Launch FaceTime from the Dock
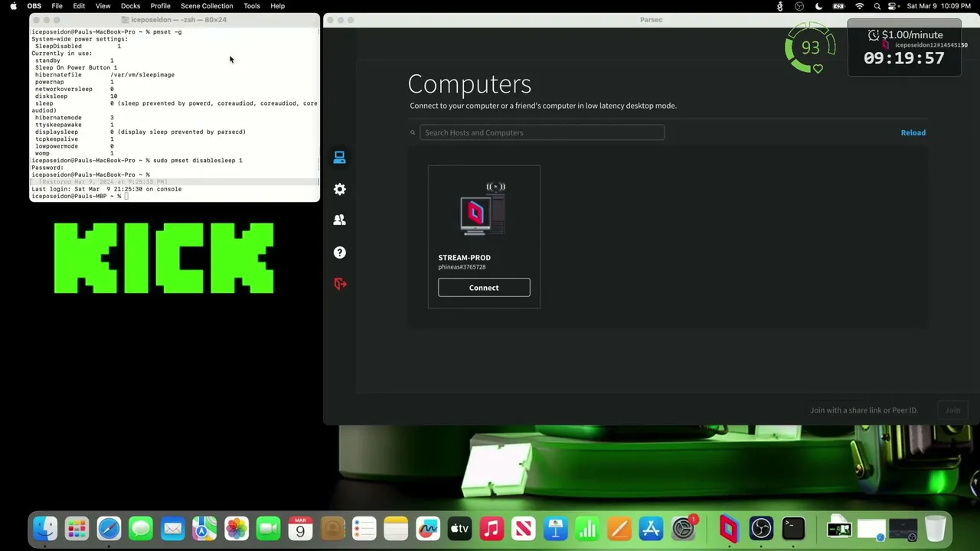The width and height of the screenshot is (980, 551). pos(269,529)
